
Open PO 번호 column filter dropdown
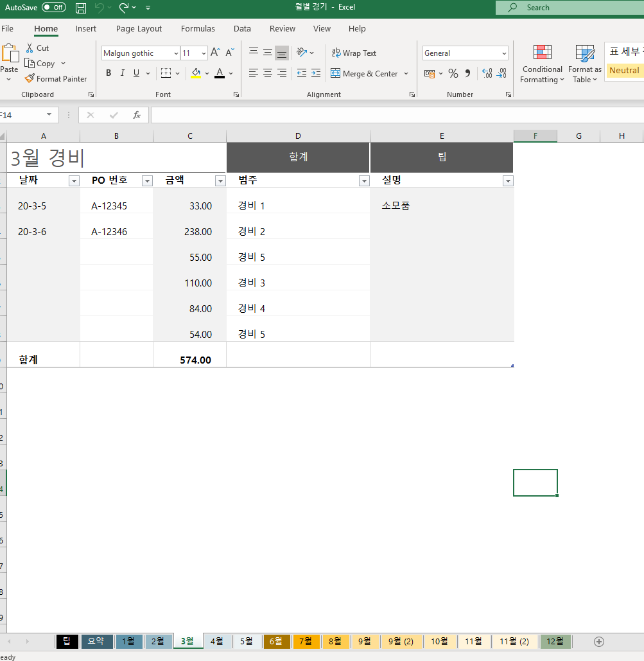(x=147, y=181)
